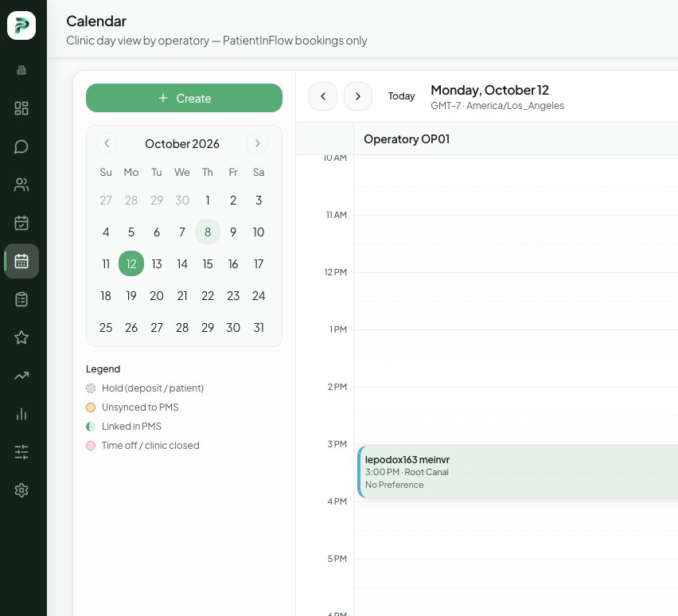The image size is (678, 616).
Task: Click the 5 PM time label
Action: 337,559
